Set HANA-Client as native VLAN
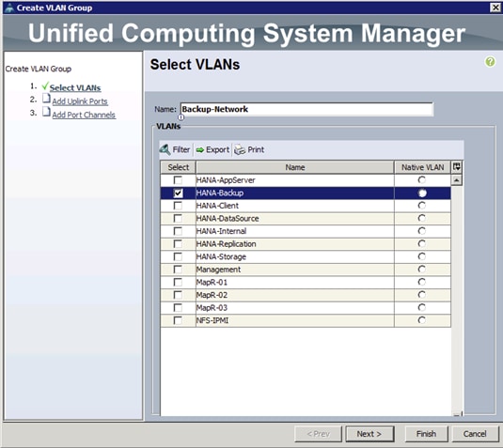The image size is (503, 448). 422,206
